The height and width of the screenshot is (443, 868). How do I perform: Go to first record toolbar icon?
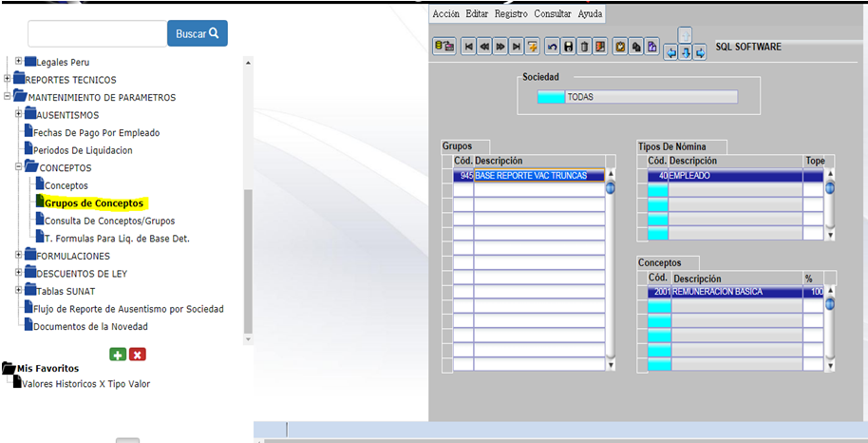click(469, 46)
